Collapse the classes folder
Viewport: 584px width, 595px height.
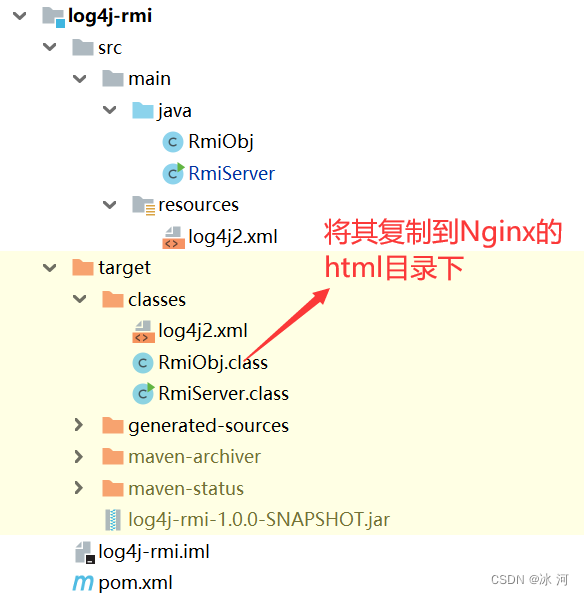click(80, 299)
